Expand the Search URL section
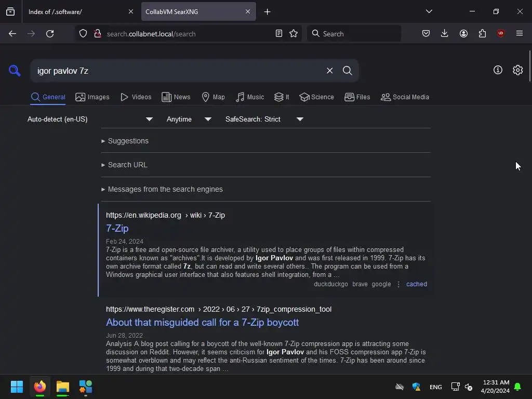 coord(124,165)
